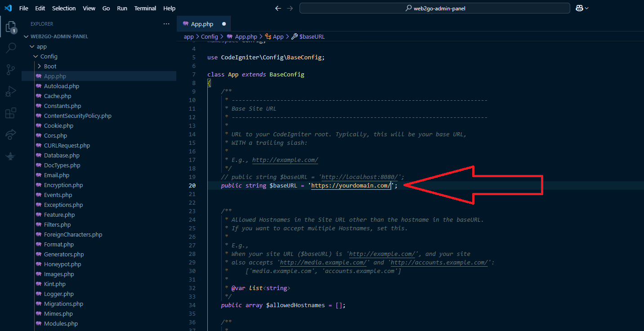Image resolution: width=644 pixels, height=331 pixels.
Task: Click the share arrow icon in activity bar
Action: [11, 134]
